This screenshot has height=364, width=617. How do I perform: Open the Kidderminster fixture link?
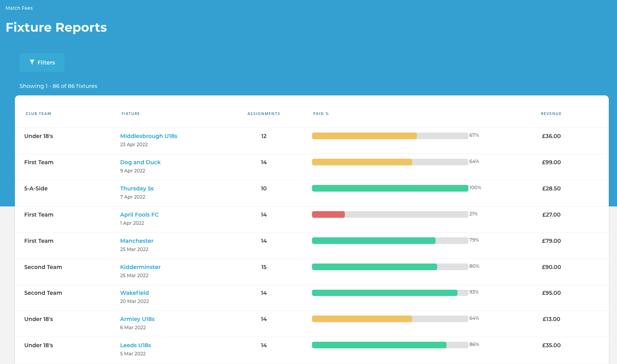point(140,267)
